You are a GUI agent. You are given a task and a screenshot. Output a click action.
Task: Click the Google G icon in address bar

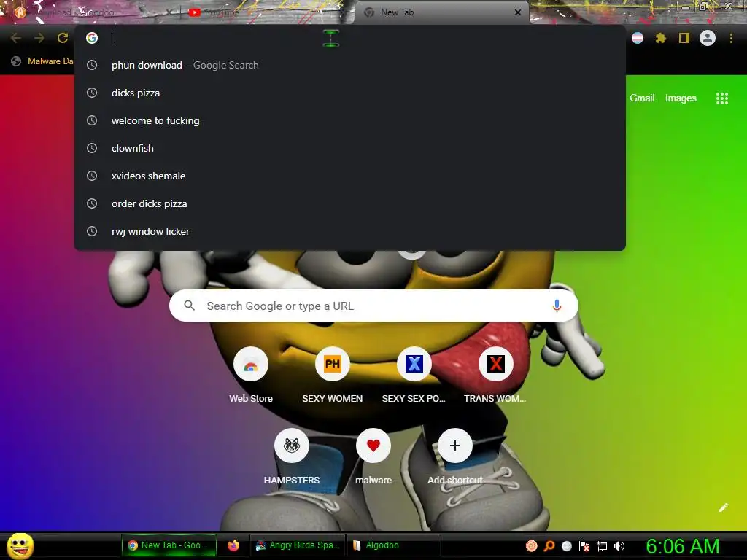pos(92,38)
